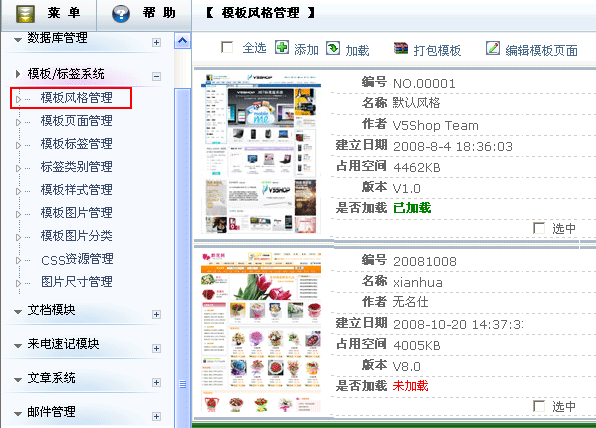The image size is (596, 428).
Task: Click author value 无名仕
Action: pos(411,302)
